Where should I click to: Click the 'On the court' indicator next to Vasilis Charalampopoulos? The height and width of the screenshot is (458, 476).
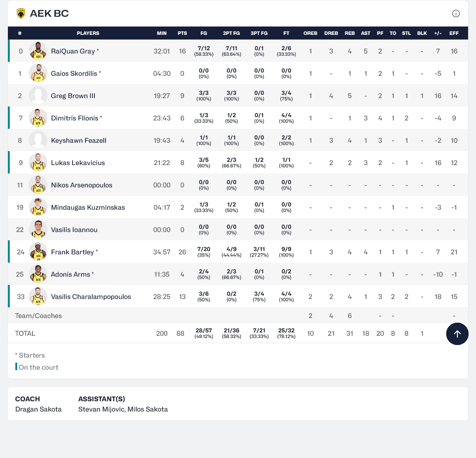(8, 296)
